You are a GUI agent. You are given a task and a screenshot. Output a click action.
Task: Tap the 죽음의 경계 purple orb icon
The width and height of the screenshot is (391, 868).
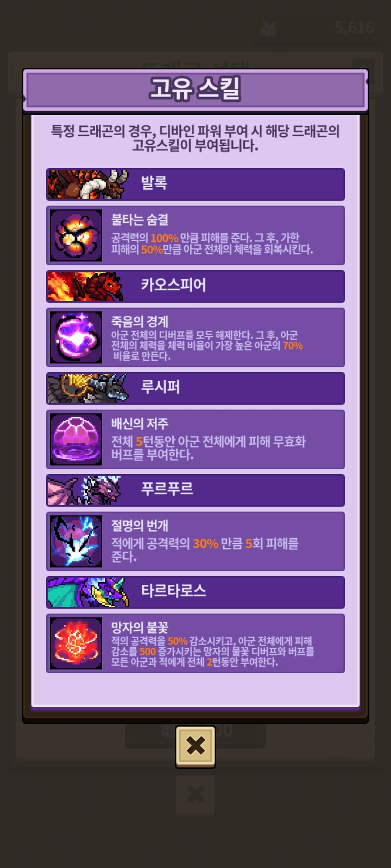[76, 337]
